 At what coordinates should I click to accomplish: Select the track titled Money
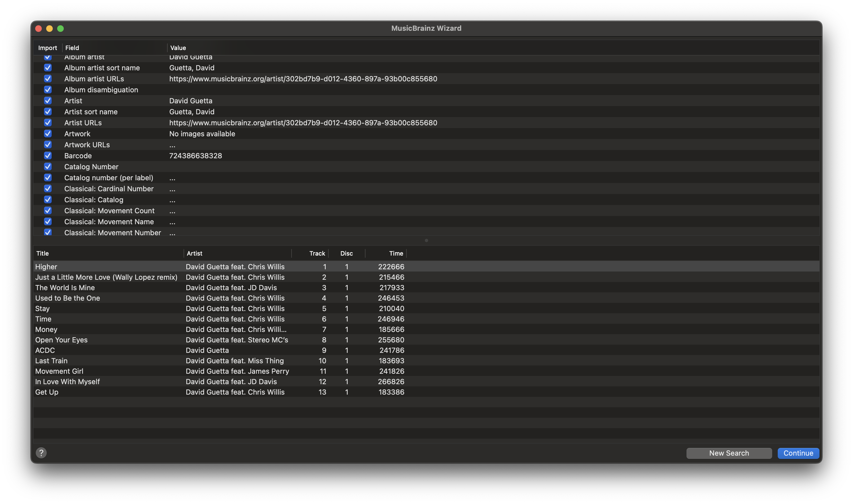tap(427, 329)
